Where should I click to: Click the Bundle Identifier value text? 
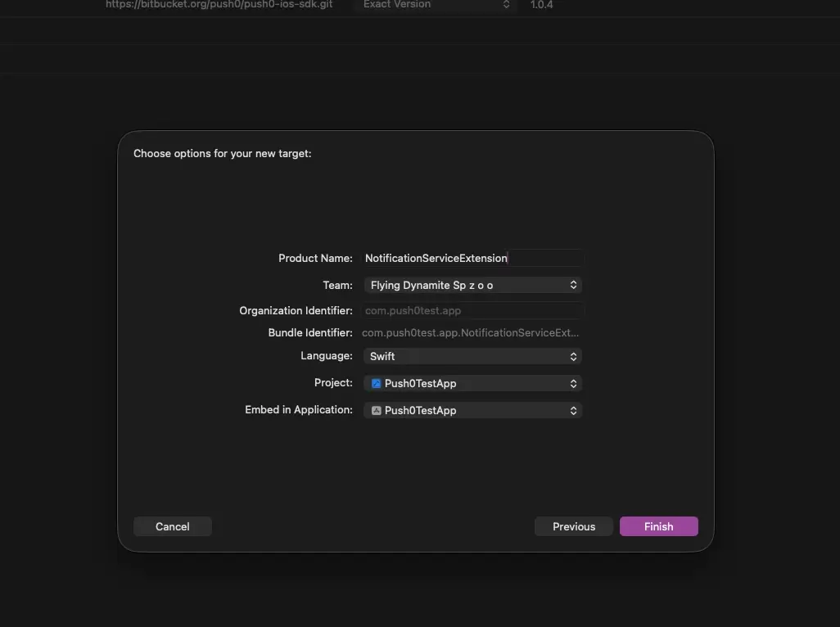click(471, 332)
